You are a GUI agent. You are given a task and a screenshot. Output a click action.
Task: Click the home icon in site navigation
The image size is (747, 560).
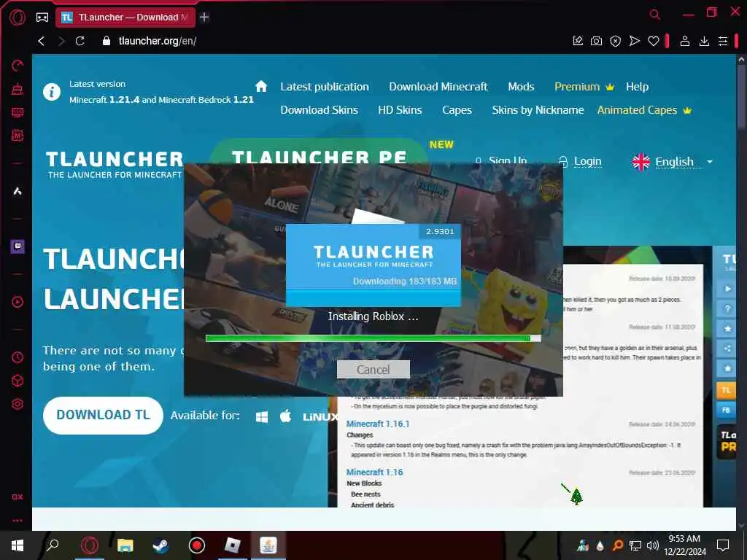(261, 86)
